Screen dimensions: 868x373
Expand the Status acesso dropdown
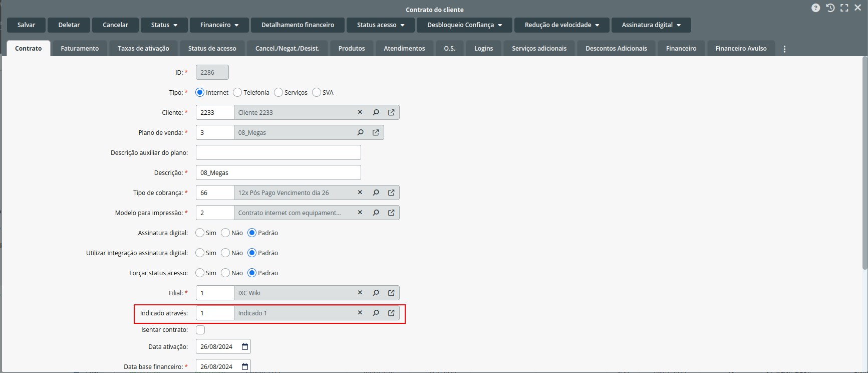coord(381,25)
